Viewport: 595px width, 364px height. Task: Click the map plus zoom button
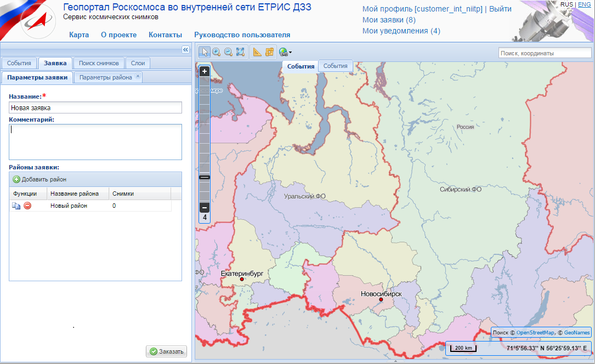[205, 71]
